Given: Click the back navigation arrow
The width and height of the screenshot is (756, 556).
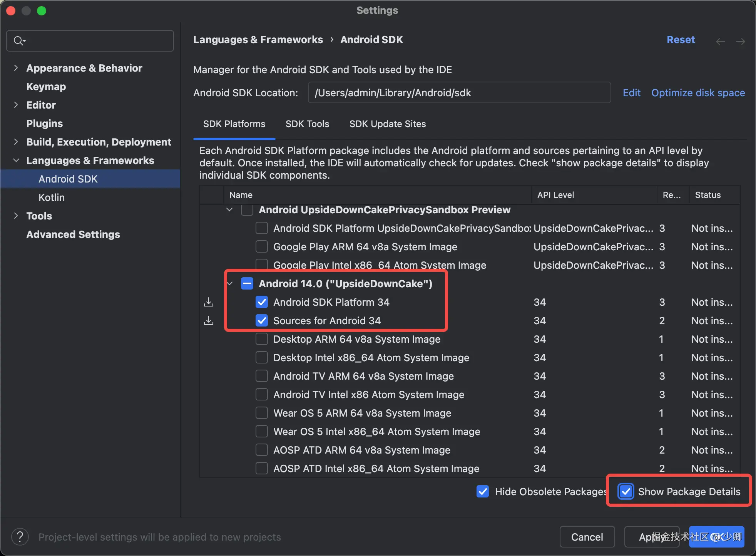Looking at the screenshot, I should (720, 41).
